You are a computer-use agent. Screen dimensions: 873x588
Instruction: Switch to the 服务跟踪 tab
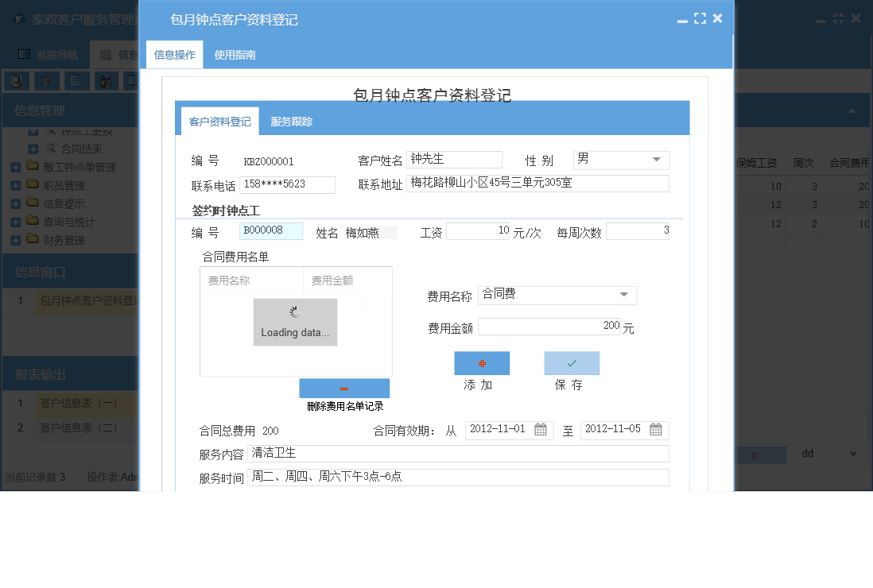[290, 121]
